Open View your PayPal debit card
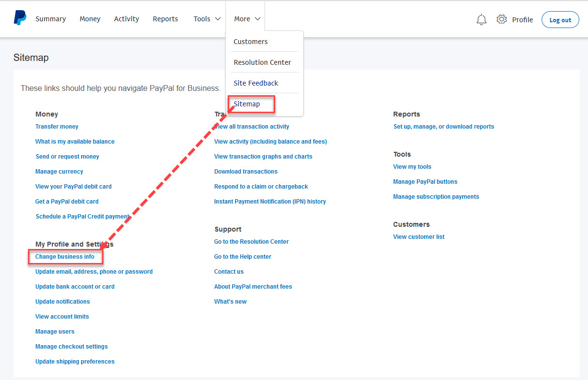Image resolution: width=588 pixels, height=380 pixels. 73,187
